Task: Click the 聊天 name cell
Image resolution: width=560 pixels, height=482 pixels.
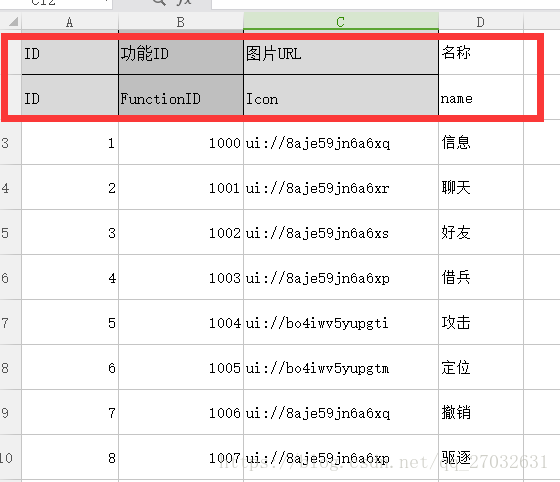Action: click(481, 187)
